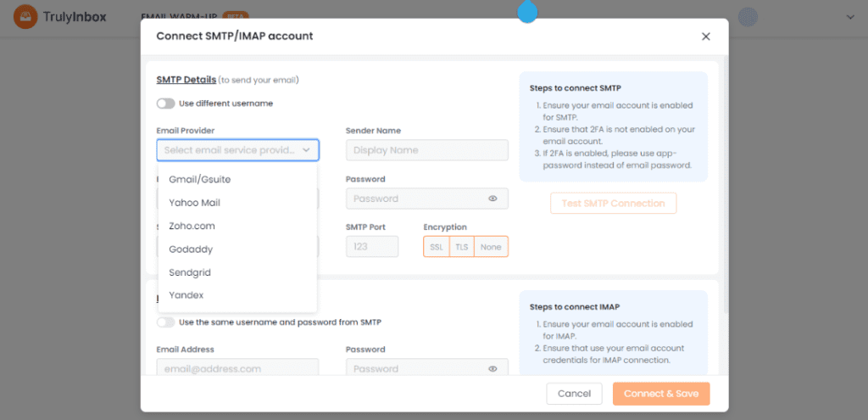
Task: Close the Connect SMTP/IMAP dialog
Action: pos(706,36)
